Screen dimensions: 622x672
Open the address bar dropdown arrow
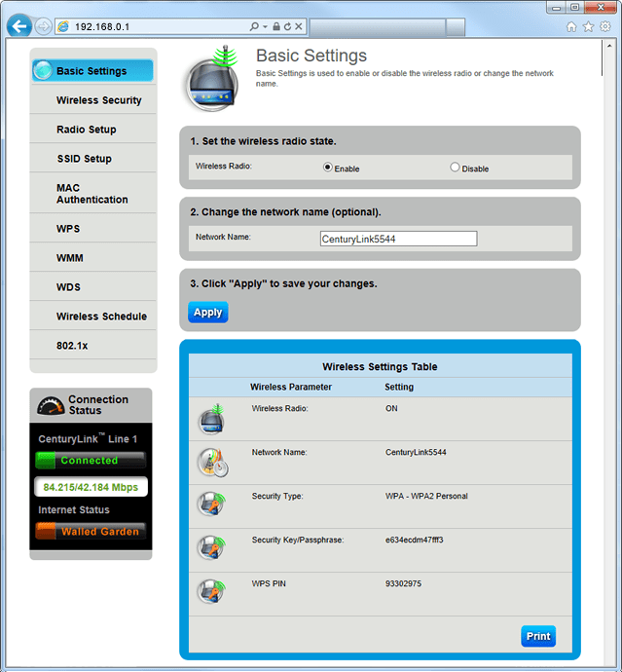(265, 26)
